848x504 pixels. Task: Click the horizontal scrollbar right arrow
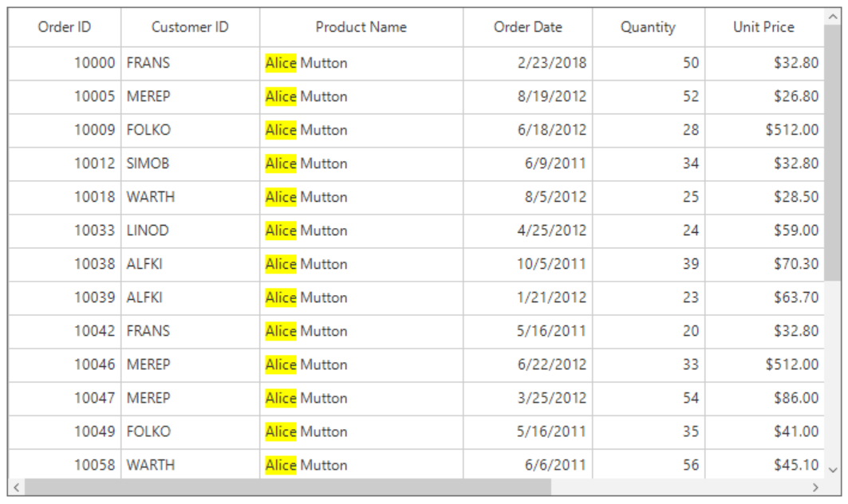pos(815,486)
